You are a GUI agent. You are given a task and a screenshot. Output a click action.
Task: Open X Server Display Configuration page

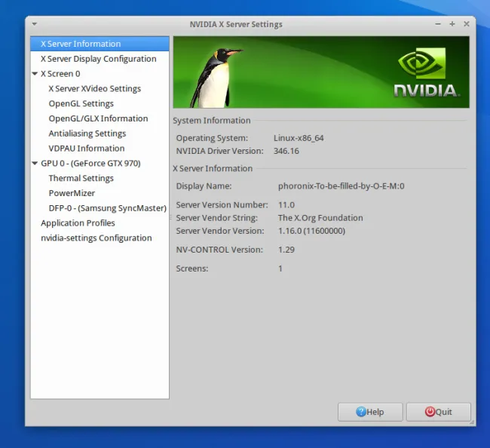click(x=98, y=59)
